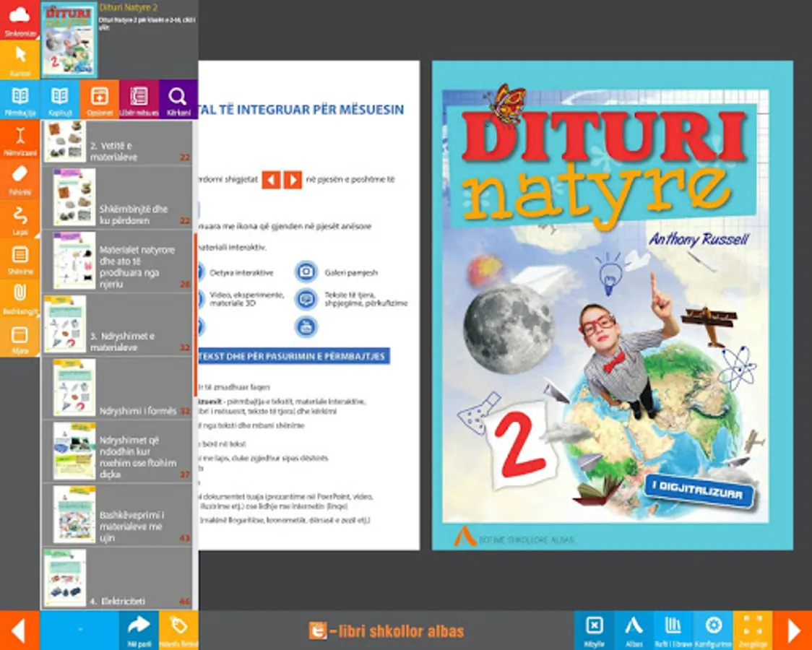Click the Zmadhoje fullscreen icon
Screen dimensions: 812x650
coord(753,630)
